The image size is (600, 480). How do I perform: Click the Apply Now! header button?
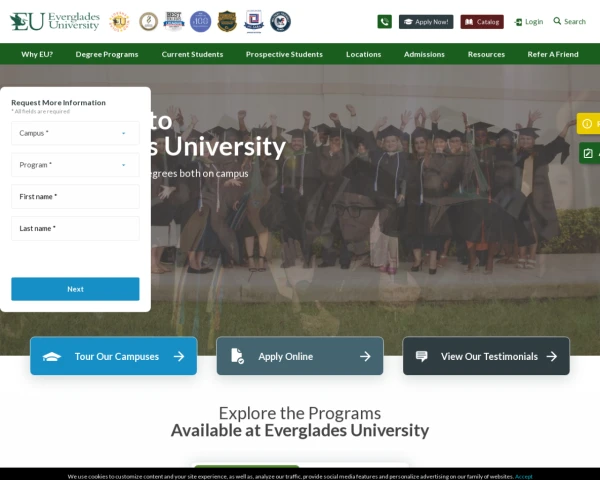(426, 22)
